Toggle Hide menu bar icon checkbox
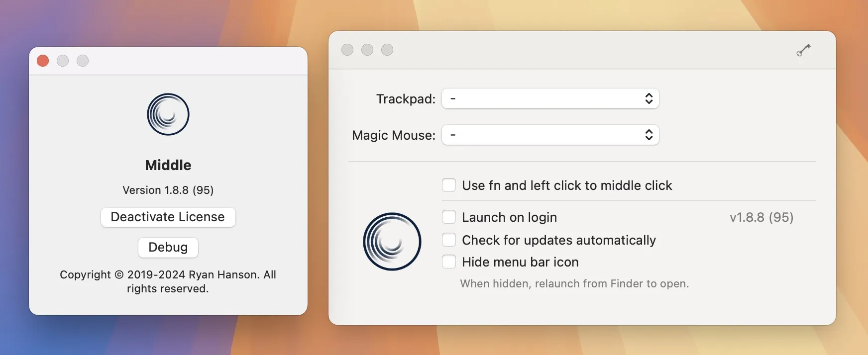Screen dimensions: 868x355 (x=449, y=262)
